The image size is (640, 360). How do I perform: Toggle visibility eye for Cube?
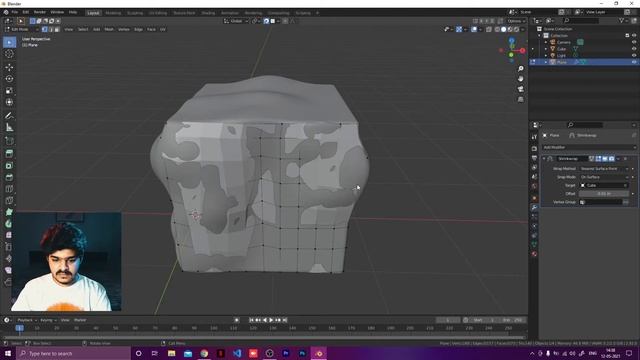(x=634, y=49)
